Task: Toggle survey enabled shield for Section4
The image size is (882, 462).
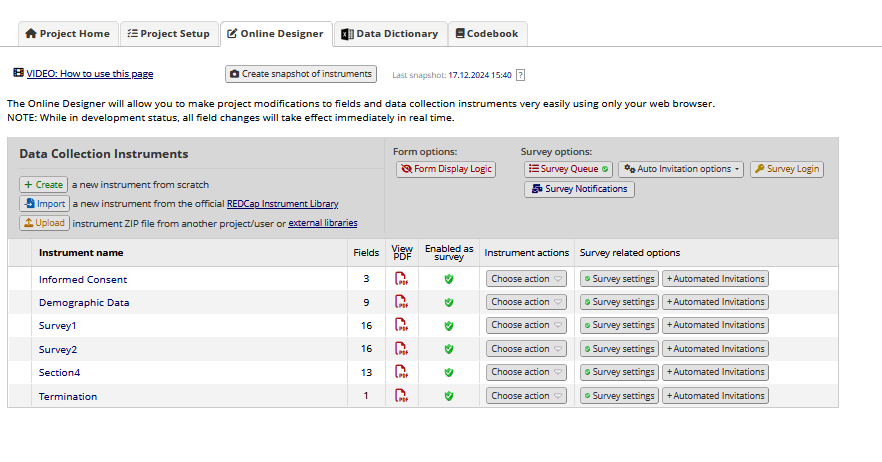Action: click(449, 373)
